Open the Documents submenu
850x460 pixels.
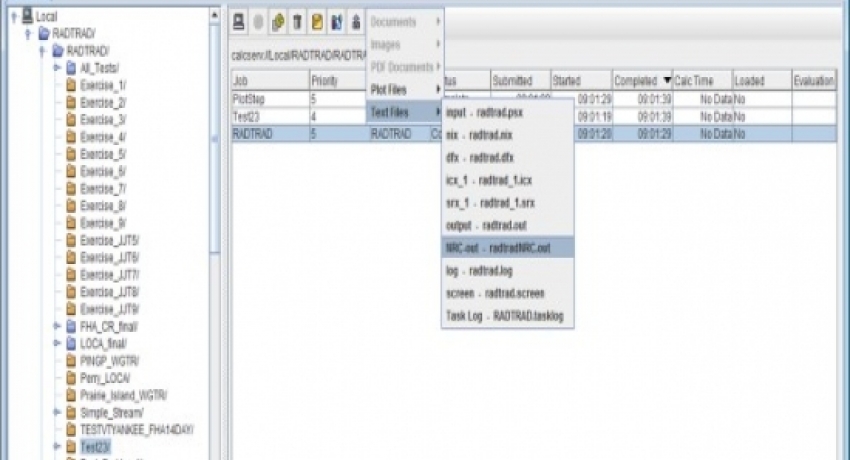[x=405, y=22]
